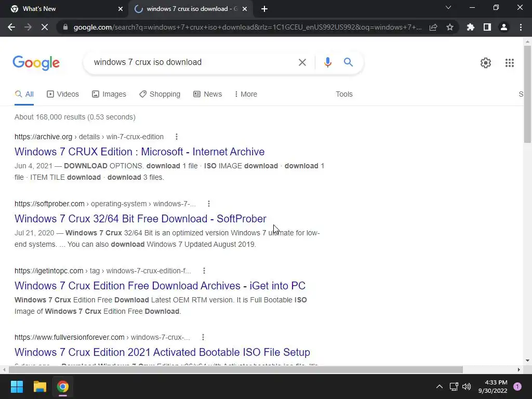This screenshot has height=399, width=532.
Task: Open the iGet into PC Crux Edition link
Action: point(160,286)
